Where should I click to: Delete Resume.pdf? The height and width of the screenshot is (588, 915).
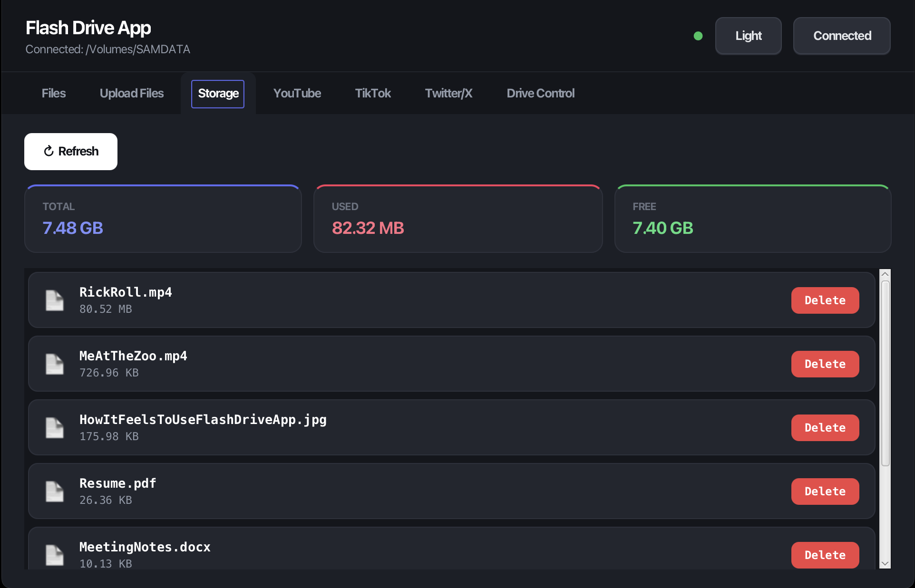point(825,492)
